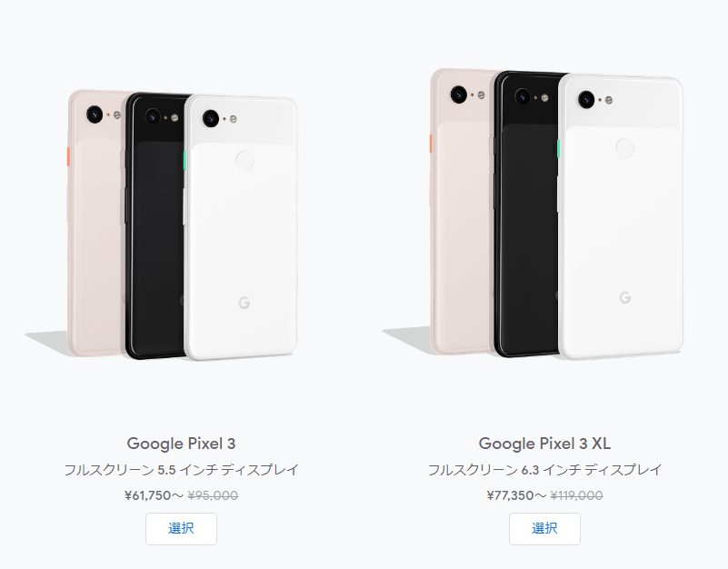Click the white Pixel 3 phone image
728x569 pixels.
tap(241, 227)
